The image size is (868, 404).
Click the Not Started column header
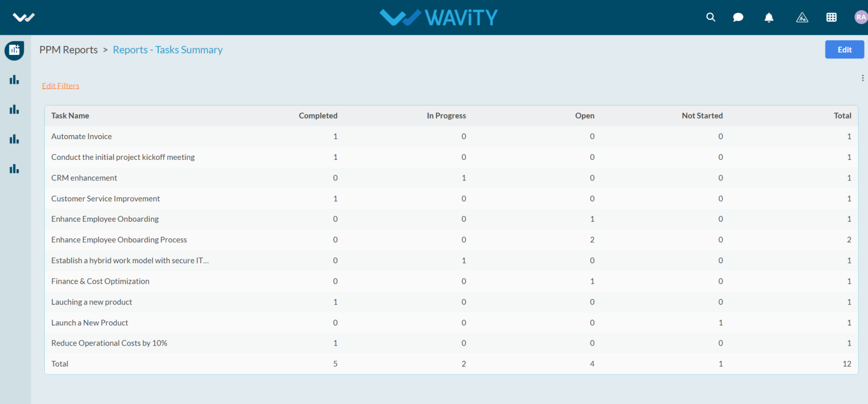point(702,116)
